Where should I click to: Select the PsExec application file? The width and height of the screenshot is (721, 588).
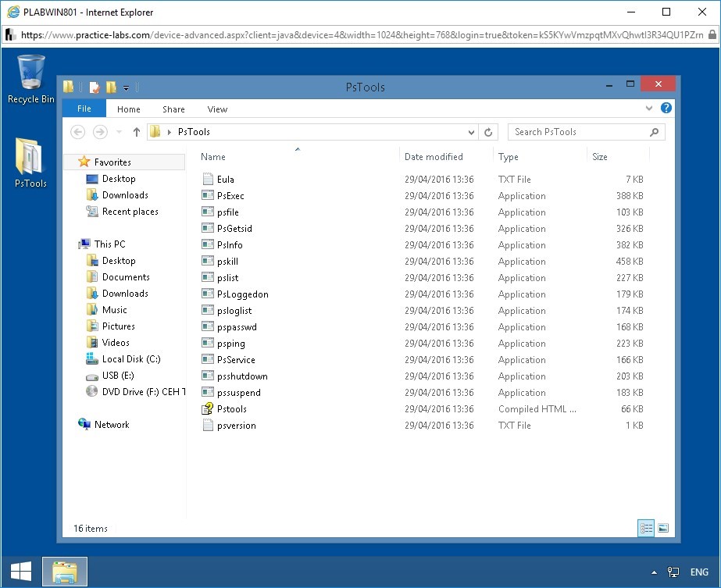(x=230, y=196)
